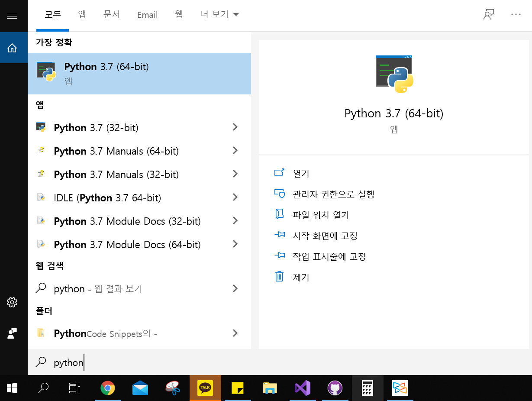Select the PythonCode Snippets folder result text
Image resolution: width=532 pixels, height=401 pixels.
(105, 333)
